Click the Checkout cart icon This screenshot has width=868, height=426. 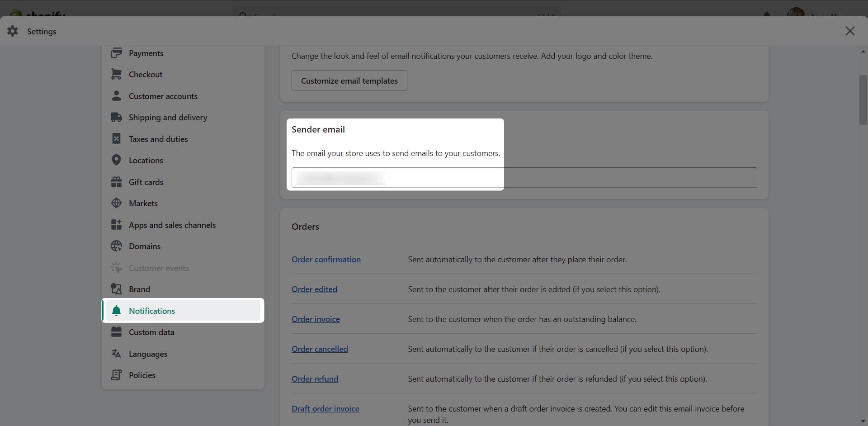116,74
